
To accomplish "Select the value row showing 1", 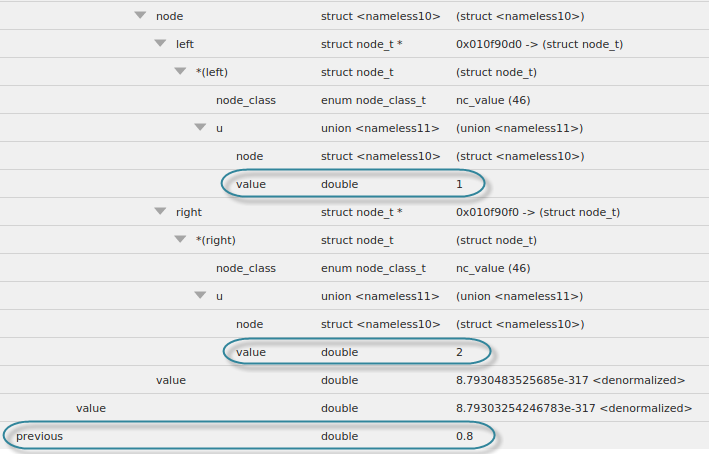I will pos(251,184).
